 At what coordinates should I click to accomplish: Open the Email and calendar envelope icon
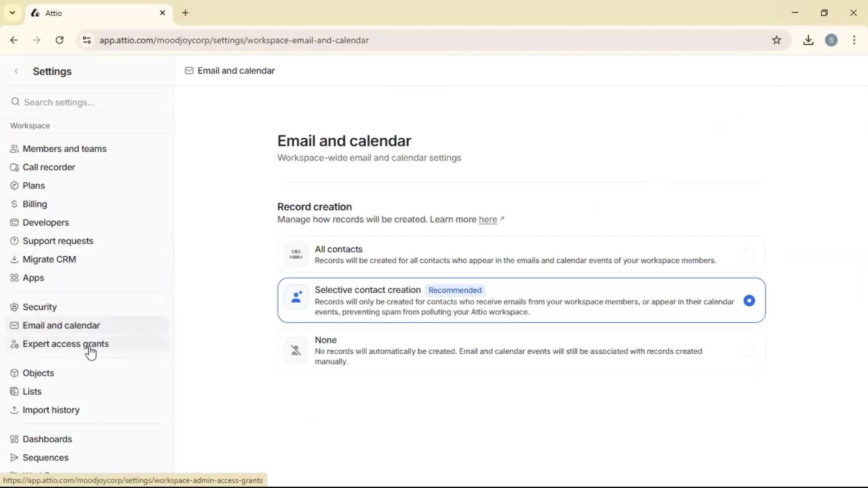(x=14, y=325)
